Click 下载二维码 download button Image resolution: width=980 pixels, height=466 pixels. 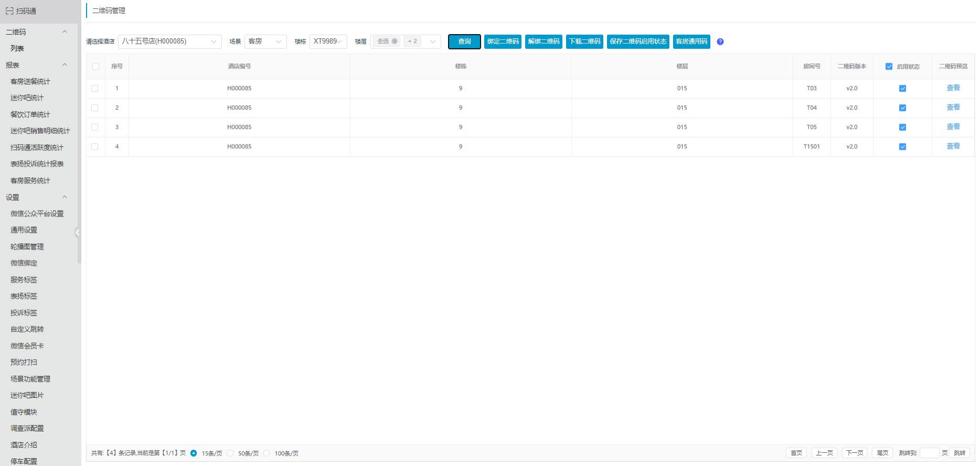(584, 41)
